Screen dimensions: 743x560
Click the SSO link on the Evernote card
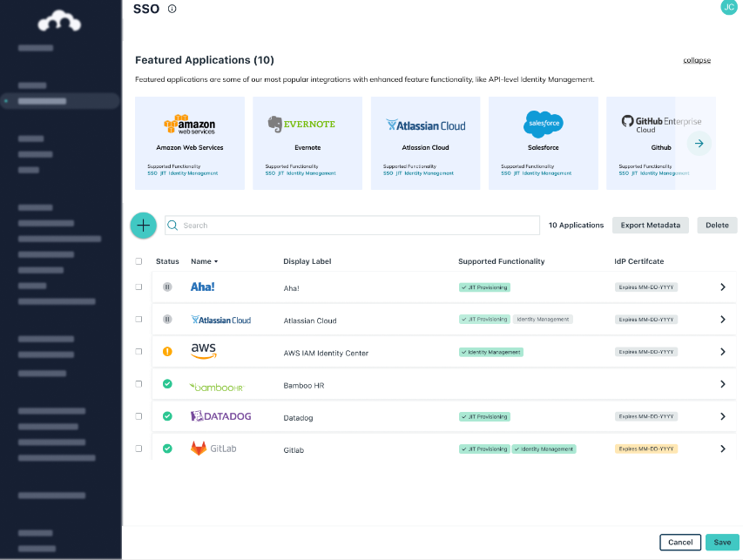coord(270,173)
